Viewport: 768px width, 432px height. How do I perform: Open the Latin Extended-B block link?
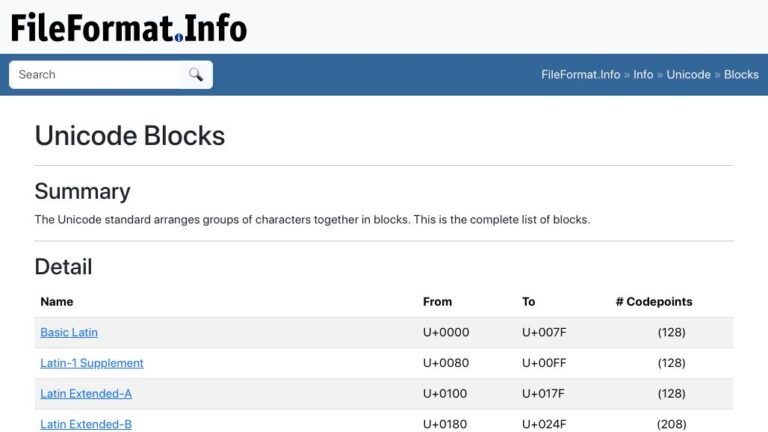click(86, 424)
